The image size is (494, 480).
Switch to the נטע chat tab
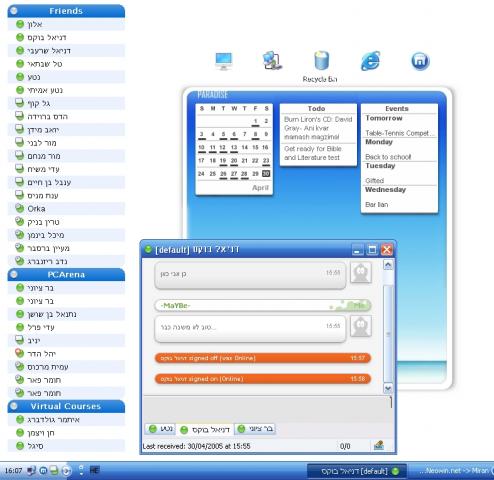point(160,429)
